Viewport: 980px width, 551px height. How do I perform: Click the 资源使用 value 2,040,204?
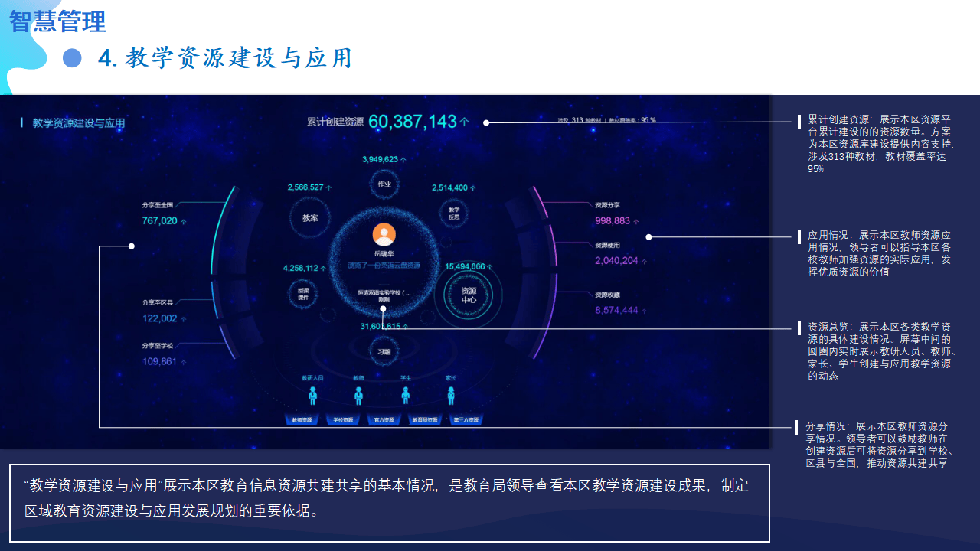(x=616, y=260)
